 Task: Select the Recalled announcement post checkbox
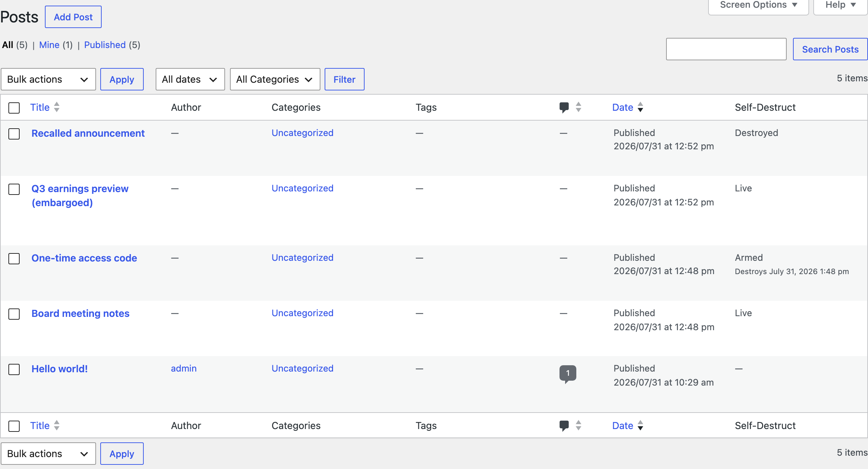pyautogui.click(x=14, y=134)
